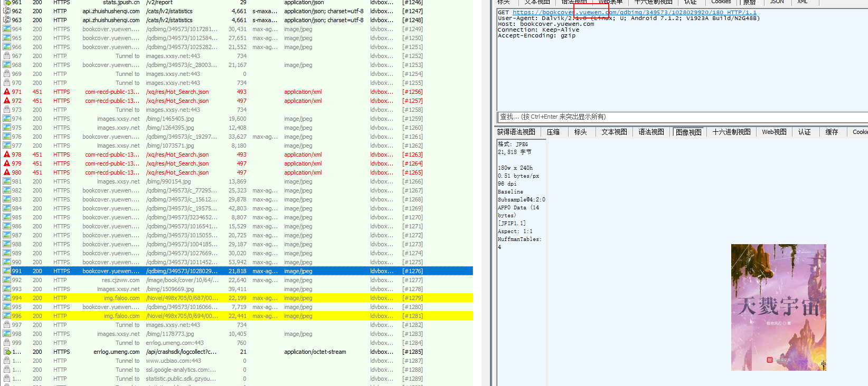Switch to 图像视图 response tab

click(688, 132)
